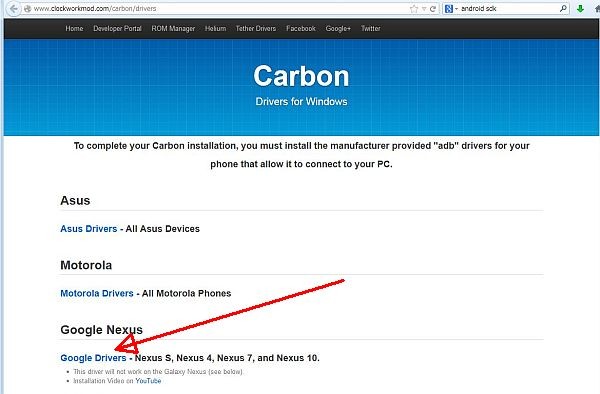Click the search magnifier icon
Screen dimensions: 600x394
point(563,8)
